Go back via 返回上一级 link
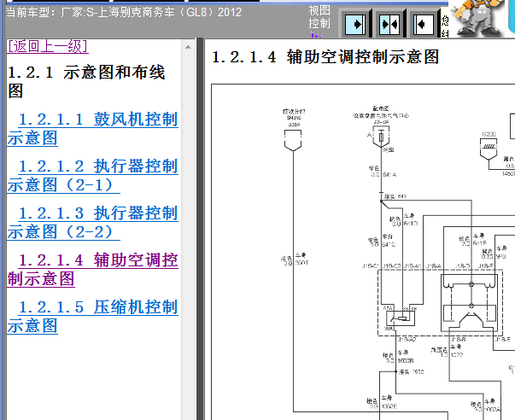The image size is (515, 420). 48,46
